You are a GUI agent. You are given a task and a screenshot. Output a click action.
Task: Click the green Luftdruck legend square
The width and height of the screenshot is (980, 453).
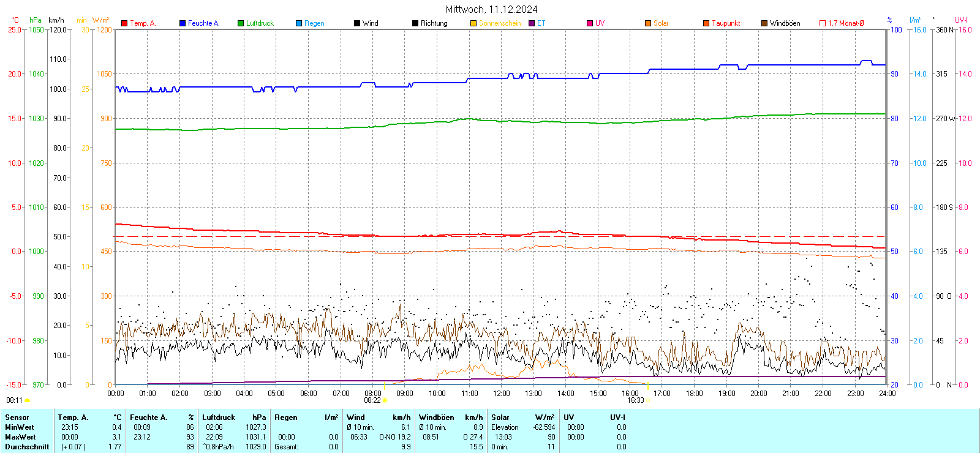[x=241, y=23]
